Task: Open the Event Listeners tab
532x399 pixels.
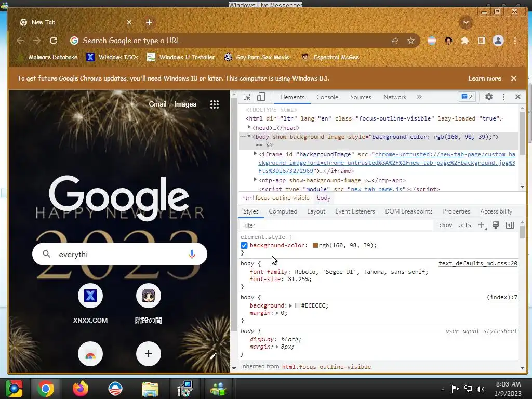Action: click(x=355, y=211)
